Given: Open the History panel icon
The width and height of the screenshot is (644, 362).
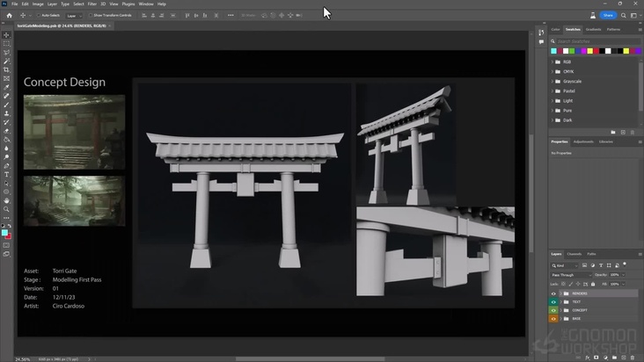Looking at the screenshot, I should coord(541,33).
